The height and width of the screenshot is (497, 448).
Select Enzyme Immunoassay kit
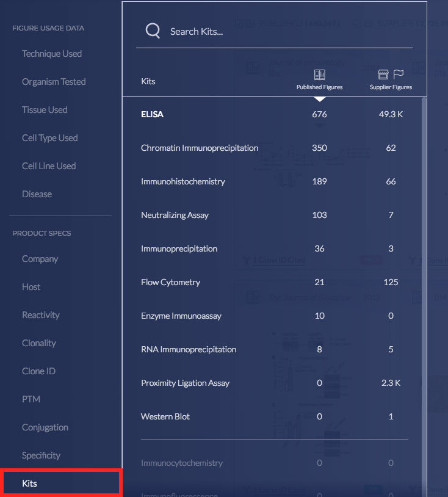[x=275, y=316]
